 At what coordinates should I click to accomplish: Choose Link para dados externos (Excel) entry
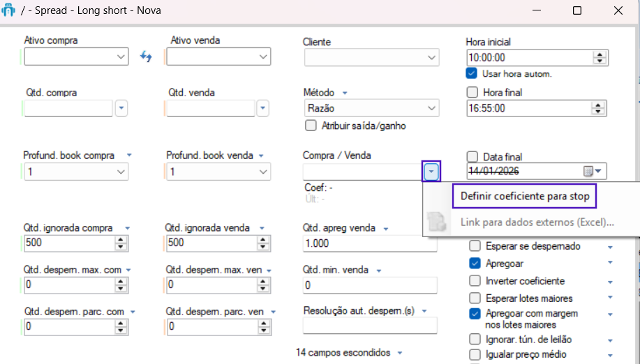coord(537,222)
